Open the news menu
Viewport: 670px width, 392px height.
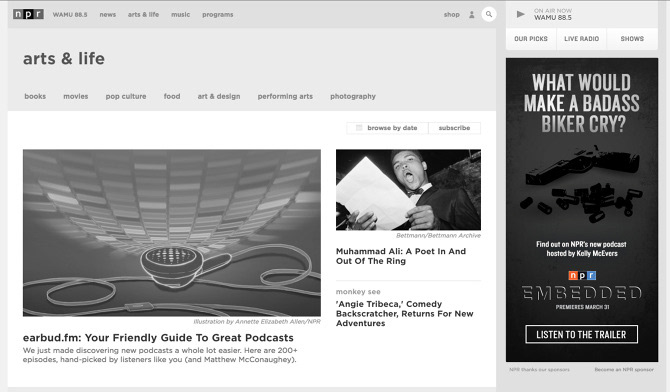point(108,15)
